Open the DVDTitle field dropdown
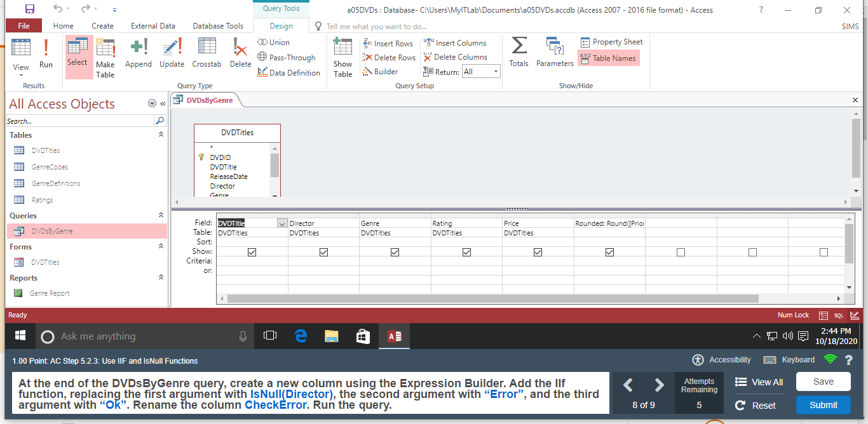 [x=282, y=223]
